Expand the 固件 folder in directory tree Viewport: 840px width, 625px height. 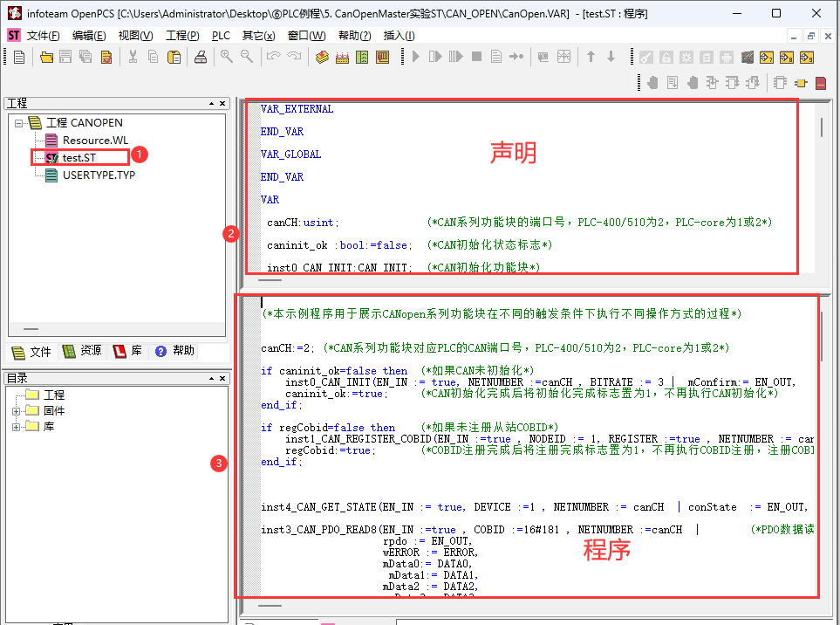[17, 411]
